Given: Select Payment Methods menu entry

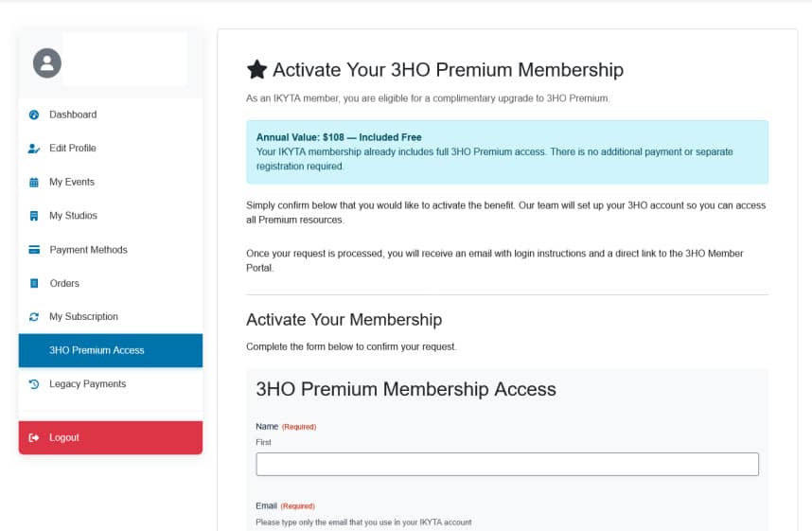Looking at the screenshot, I should click(x=88, y=250).
